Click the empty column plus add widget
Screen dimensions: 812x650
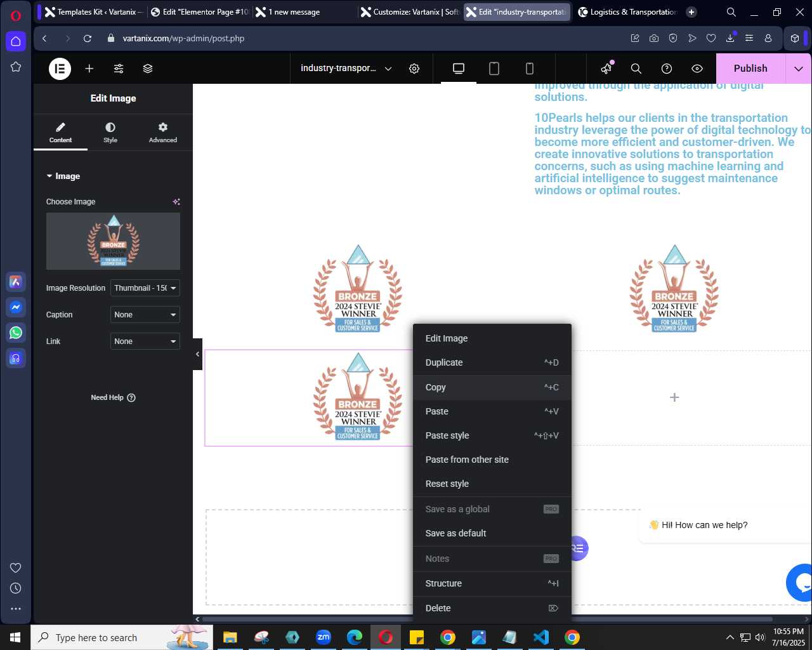pos(674,397)
